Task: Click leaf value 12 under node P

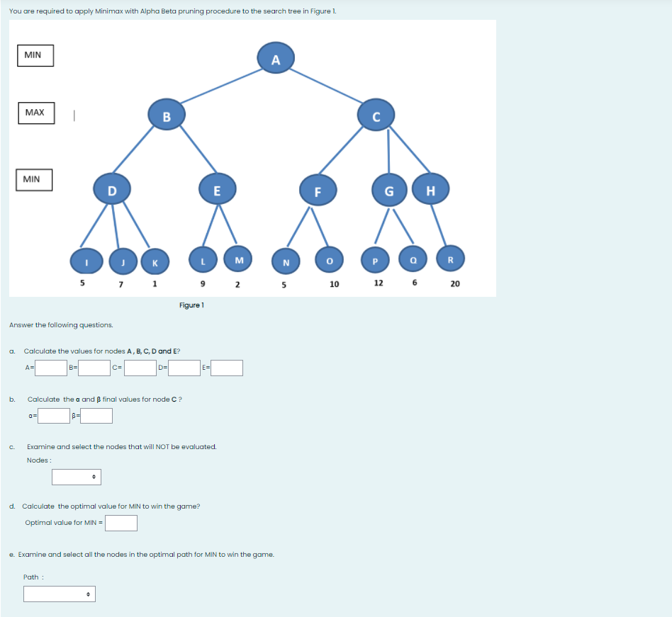Action: (x=379, y=283)
